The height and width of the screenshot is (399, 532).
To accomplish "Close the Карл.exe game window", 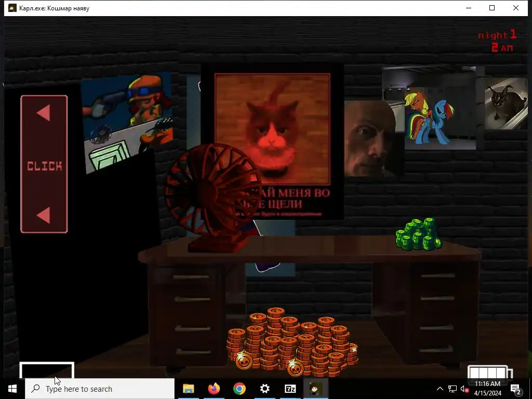I will (516, 8).
